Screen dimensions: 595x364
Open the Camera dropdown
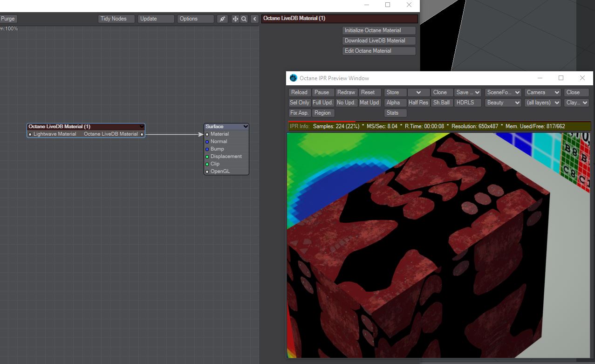543,92
